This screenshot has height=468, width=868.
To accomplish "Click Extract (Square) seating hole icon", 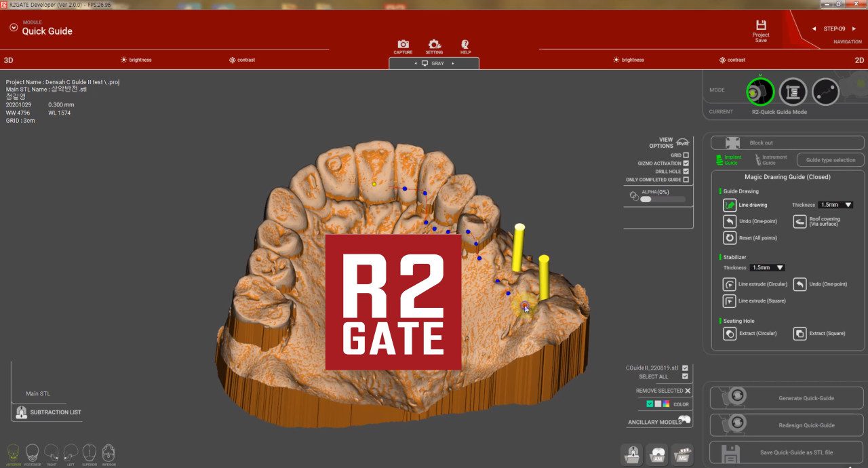I will tap(800, 334).
